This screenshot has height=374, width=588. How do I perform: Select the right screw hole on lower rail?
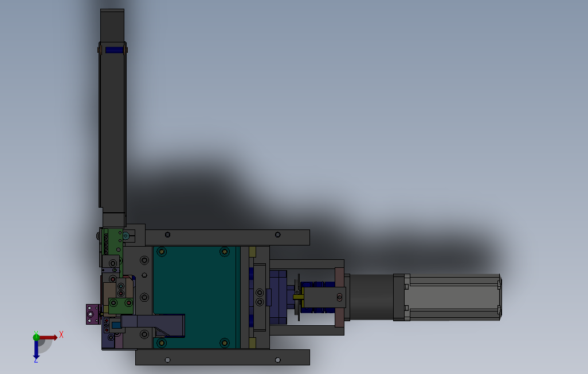coord(278,360)
